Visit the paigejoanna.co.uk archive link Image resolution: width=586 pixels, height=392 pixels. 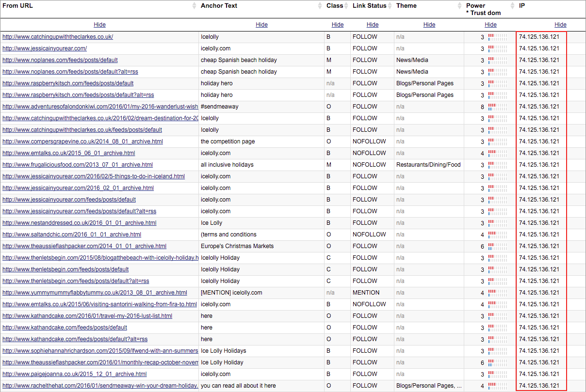click(x=75, y=374)
